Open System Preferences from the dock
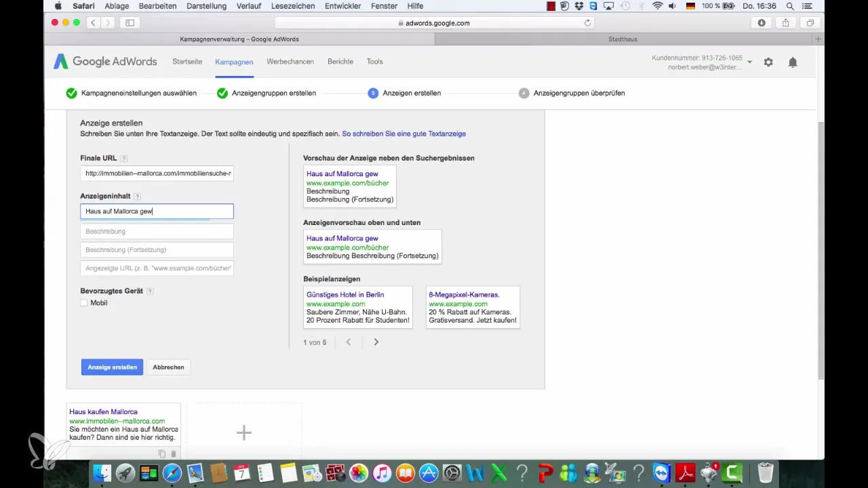 tap(452, 472)
